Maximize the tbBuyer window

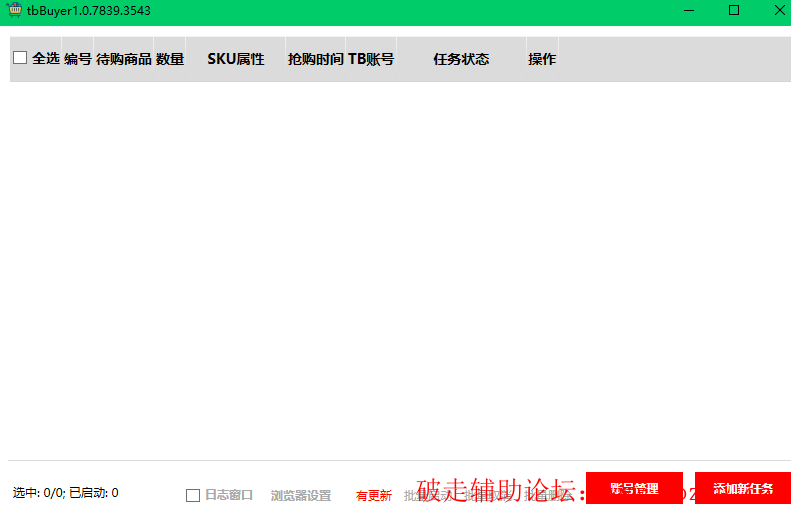pos(734,10)
